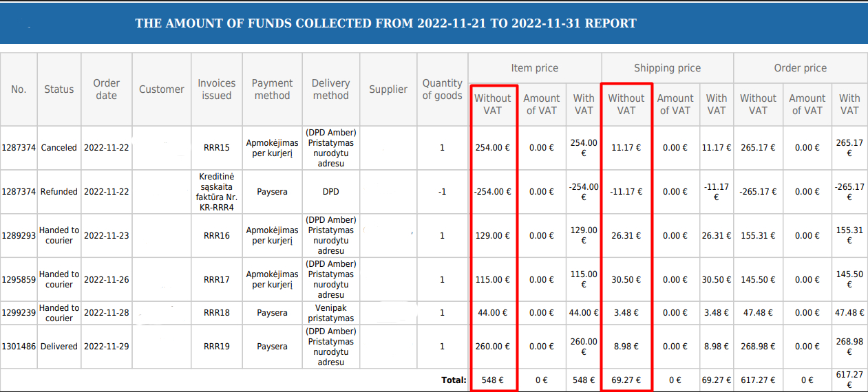Select the "Order price" group header

click(800, 68)
